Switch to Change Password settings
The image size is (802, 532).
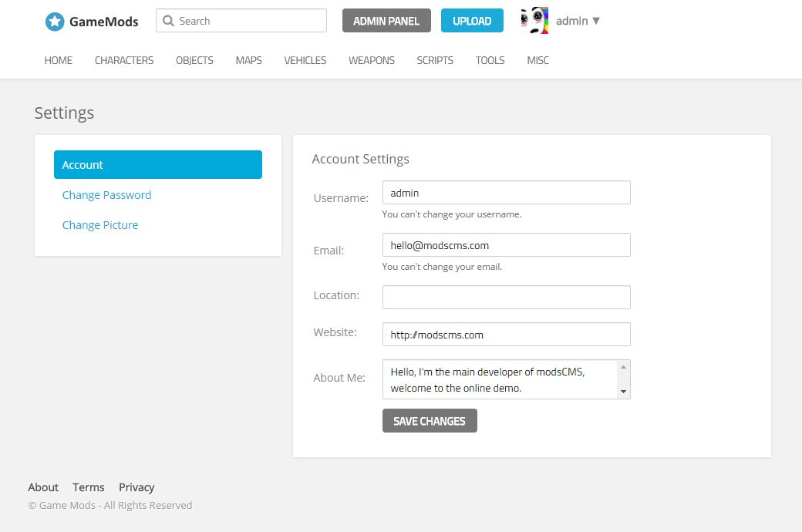pyautogui.click(x=106, y=195)
